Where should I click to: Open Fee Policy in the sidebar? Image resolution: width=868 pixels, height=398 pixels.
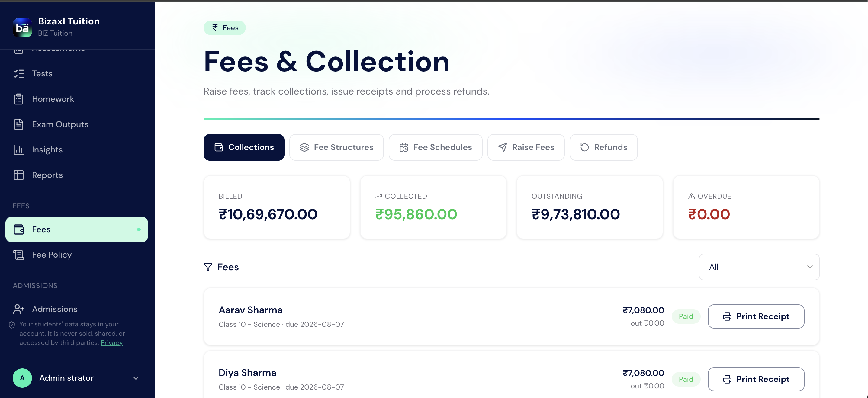coord(76,255)
